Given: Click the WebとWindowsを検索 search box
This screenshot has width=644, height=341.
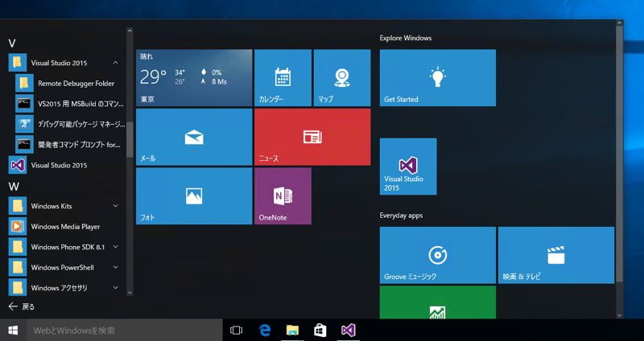Looking at the screenshot, I should click(125, 331).
